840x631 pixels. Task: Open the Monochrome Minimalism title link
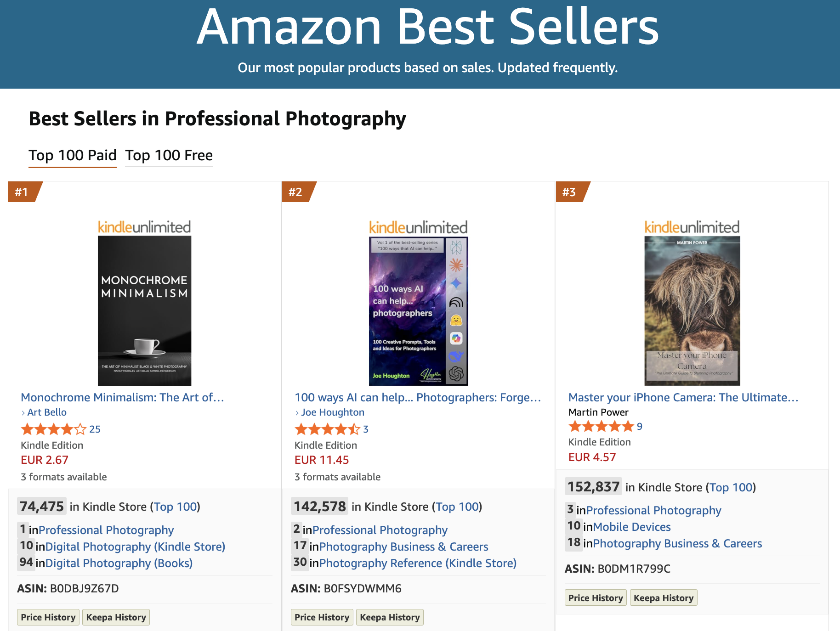pos(122,397)
